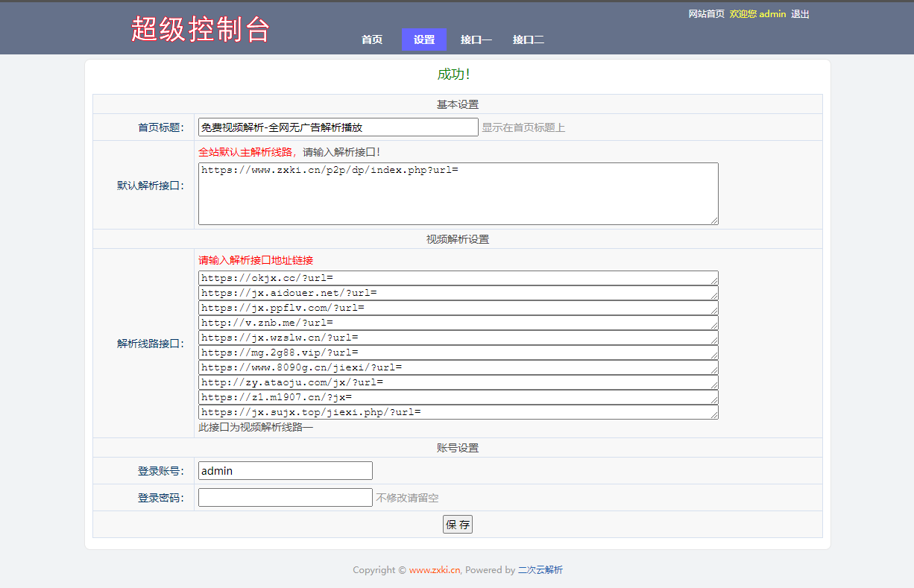Image resolution: width=914 pixels, height=588 pixels.
Task: Click the 超级控制台 site logo title
Action: (x=202, y=28)
